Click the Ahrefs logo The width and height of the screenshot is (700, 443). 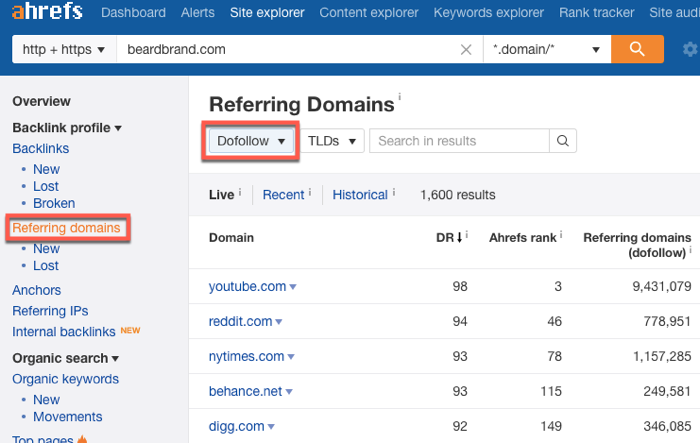[44, 13]
